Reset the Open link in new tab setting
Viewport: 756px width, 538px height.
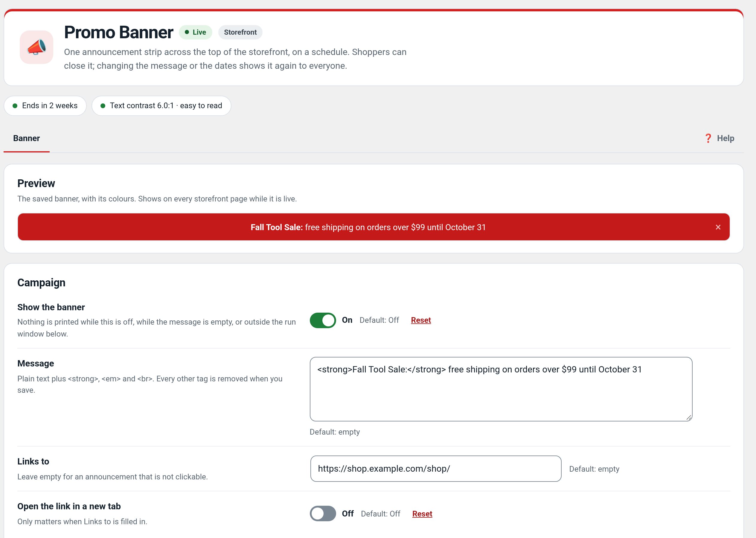tap(422, 513)
